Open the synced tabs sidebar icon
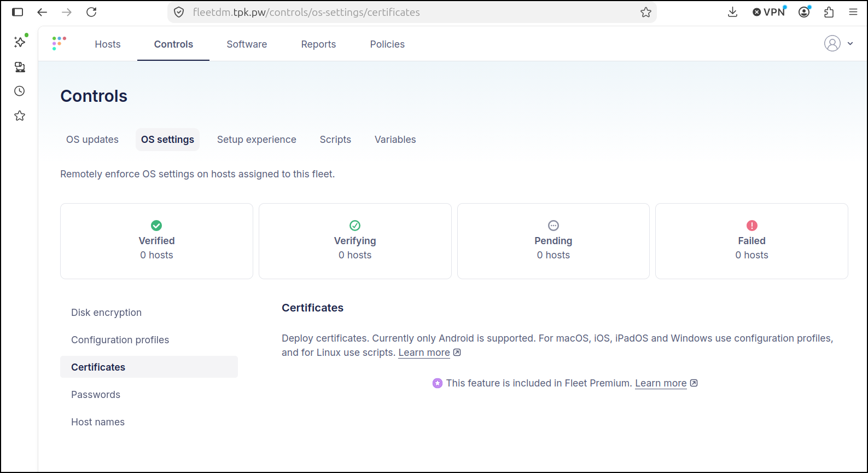This screenshot has height=473, width=868. (20, 67)
